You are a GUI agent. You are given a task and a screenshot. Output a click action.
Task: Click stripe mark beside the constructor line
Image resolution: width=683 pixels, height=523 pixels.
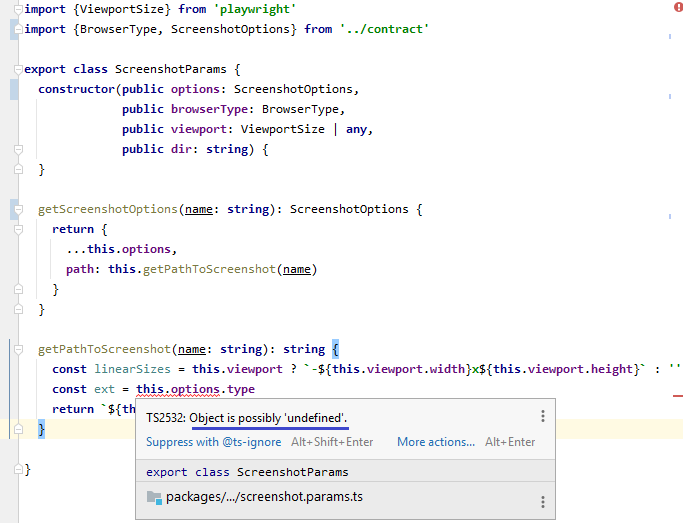670,97
